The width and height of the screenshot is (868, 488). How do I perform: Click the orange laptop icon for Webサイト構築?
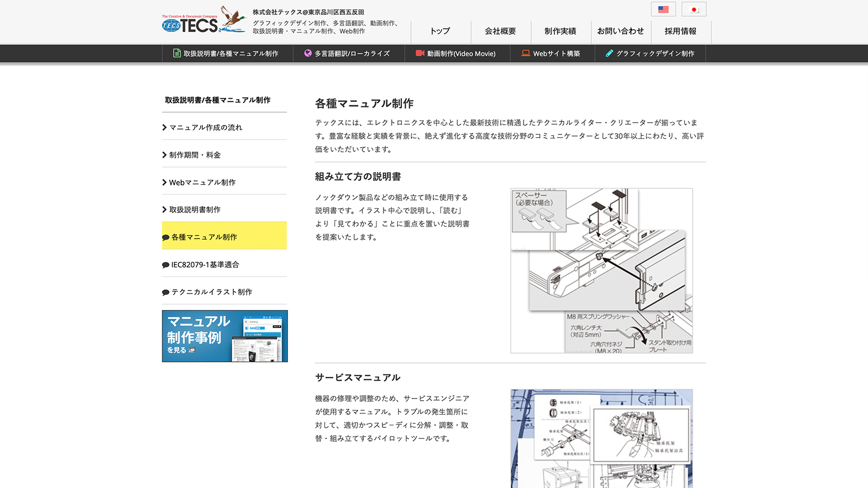click(x=525, y=53)
